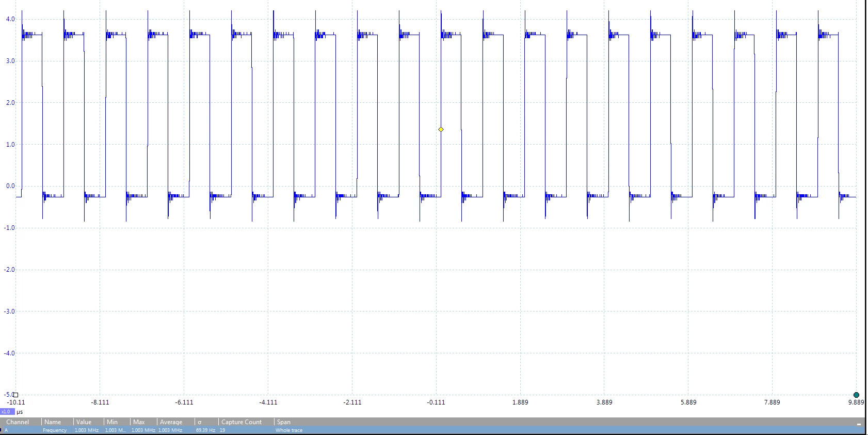Grab the white time ruler handle at bottom-left
This screenshot has height=435, width=868.
(15, 395)
